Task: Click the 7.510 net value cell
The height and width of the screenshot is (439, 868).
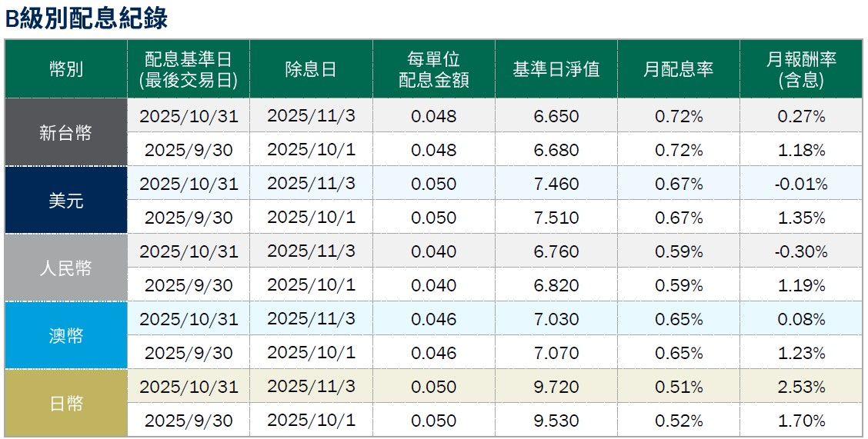Action: [x=556, y=218]
